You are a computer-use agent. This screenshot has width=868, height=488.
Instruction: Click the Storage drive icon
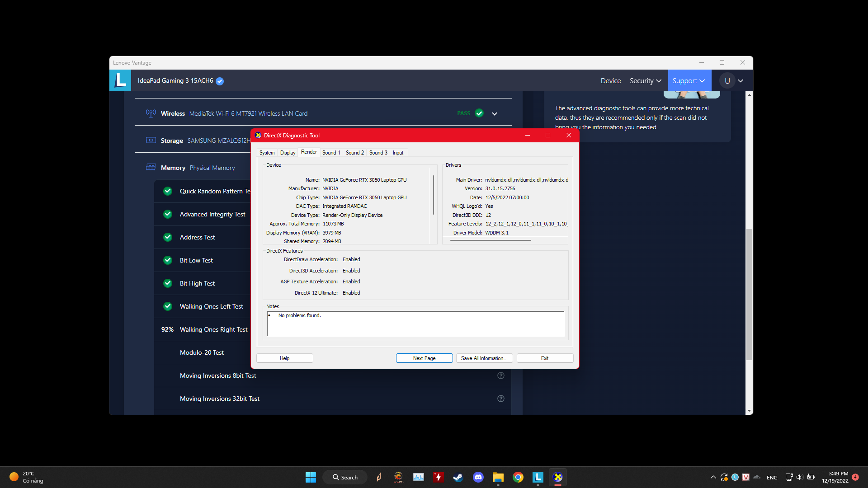(x=151, y=140)
